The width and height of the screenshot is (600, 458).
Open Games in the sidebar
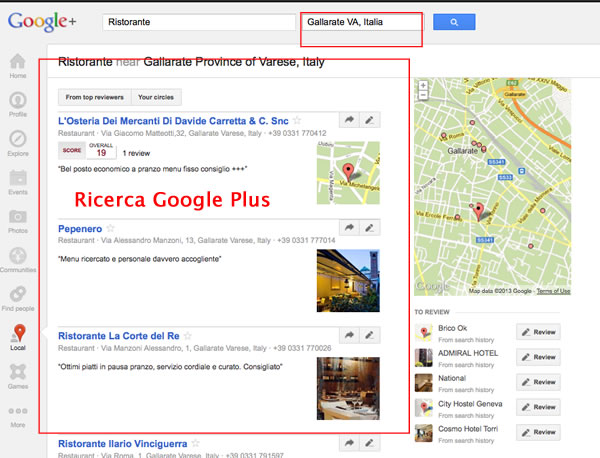click(18, 372)
